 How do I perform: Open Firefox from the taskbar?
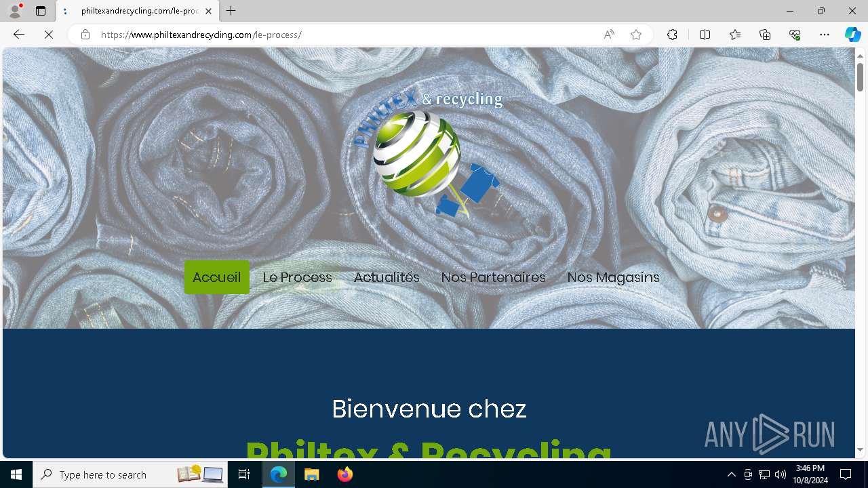point(345,474)
